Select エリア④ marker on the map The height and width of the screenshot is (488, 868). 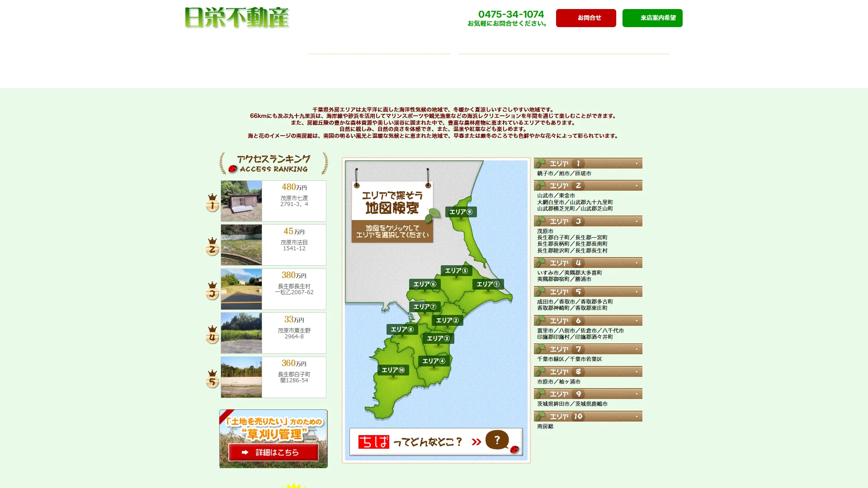(434, 361)
